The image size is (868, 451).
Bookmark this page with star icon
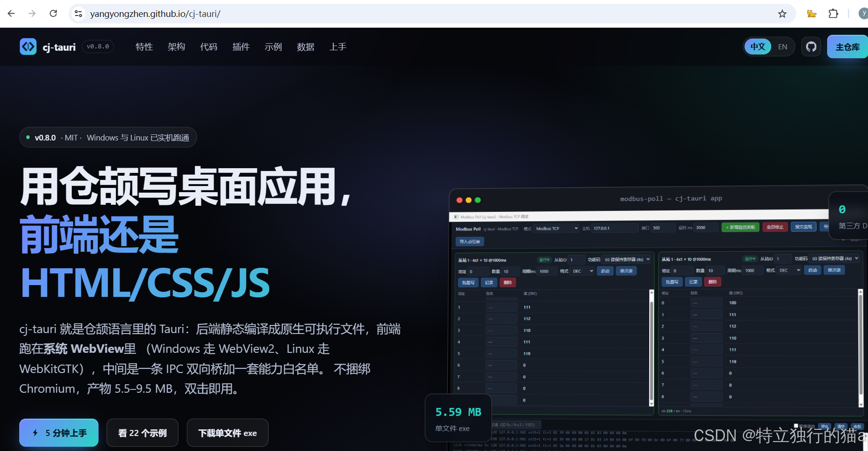tap(782, 14)
